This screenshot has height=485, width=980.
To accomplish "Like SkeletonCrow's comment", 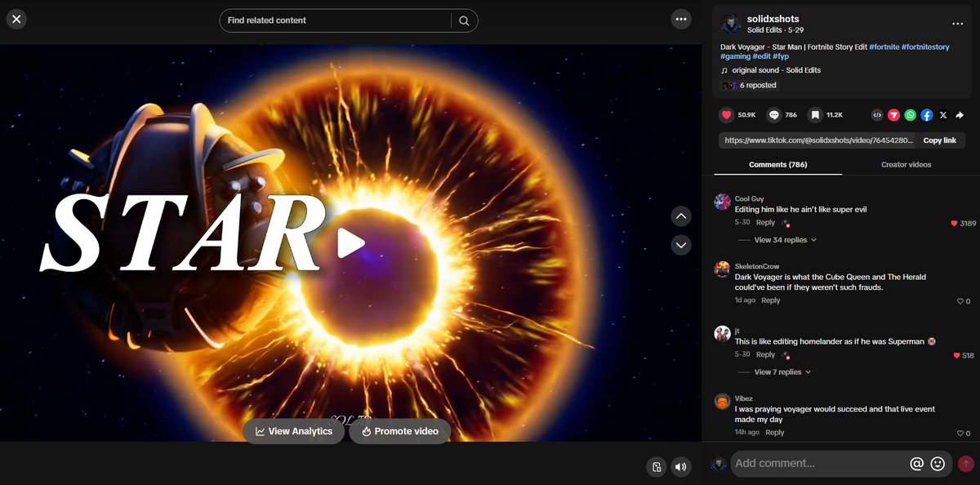I will (x=960, y=301).
